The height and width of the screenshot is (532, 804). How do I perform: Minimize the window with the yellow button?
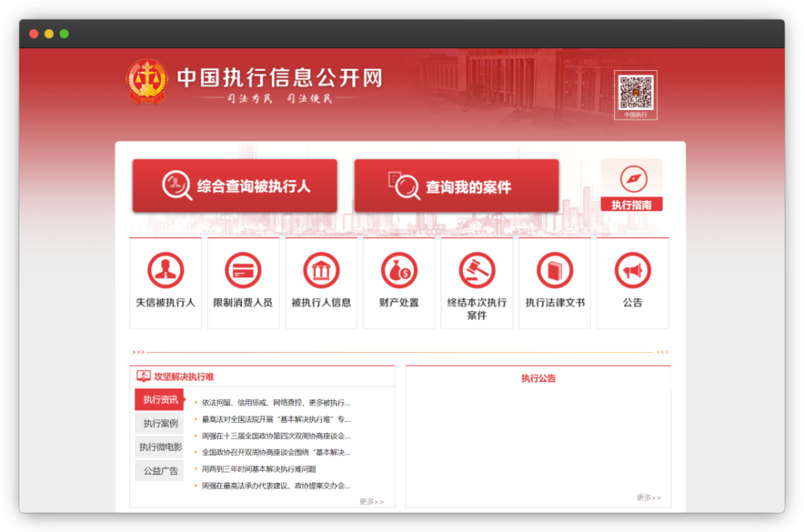[x=49, y=34]
